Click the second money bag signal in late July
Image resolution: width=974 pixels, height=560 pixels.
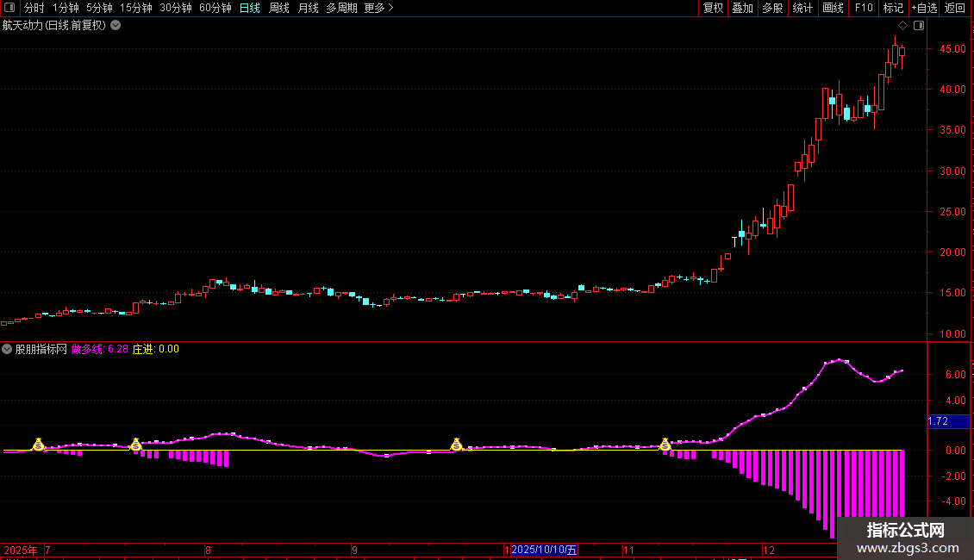point(136,445)
